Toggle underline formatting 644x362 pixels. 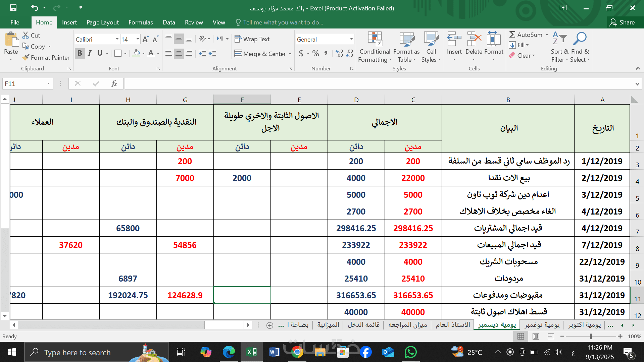100,53
